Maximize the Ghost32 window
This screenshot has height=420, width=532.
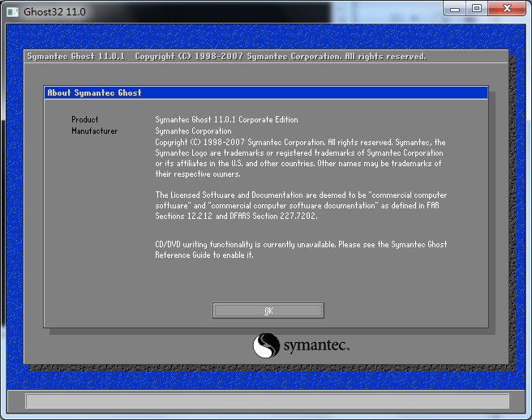click(477, 9)
